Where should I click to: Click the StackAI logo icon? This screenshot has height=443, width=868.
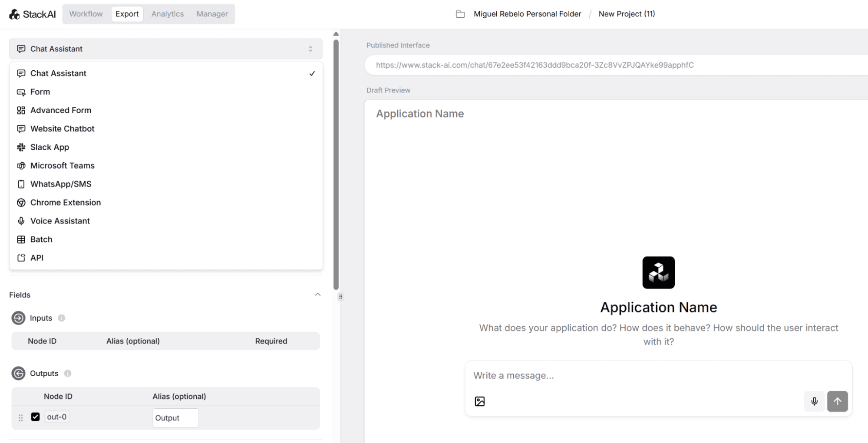coord(14,14)
